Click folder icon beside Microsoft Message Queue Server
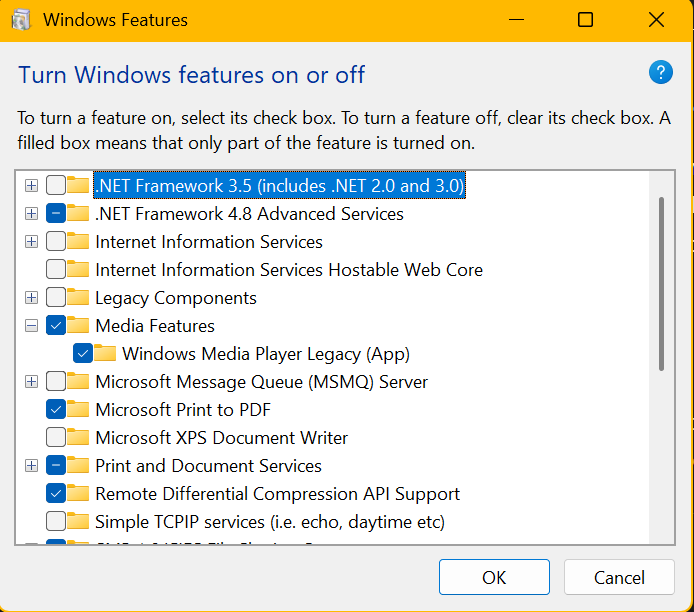Viewport: 694px width, 612px height. click(78, 381)
